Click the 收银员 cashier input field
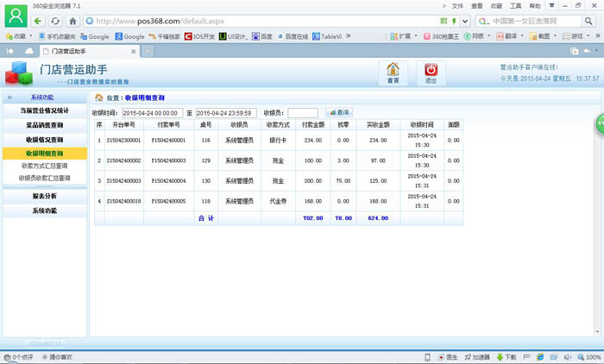The width and height of the screenshot is (604, 364). 302,113
